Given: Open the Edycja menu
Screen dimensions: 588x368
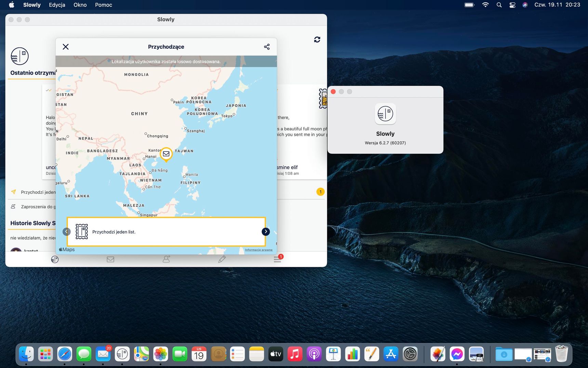Looking at the screenshot, I should tap(57, 5).
